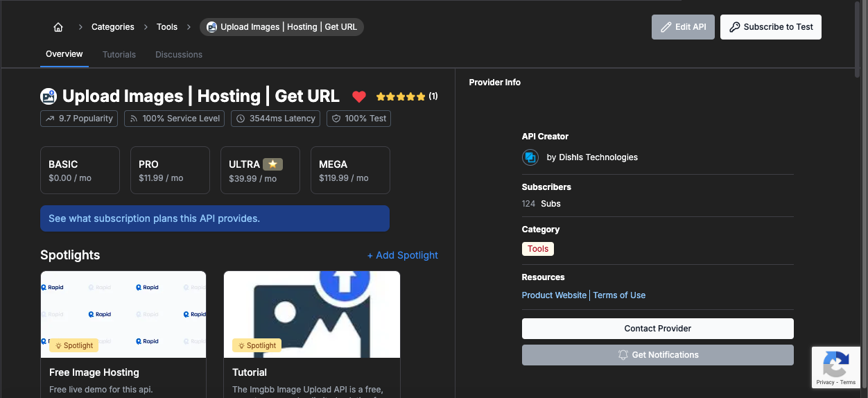Click the test shield icon
The width and height of the screenshot is (868, 398).
[x=336, y=119]
